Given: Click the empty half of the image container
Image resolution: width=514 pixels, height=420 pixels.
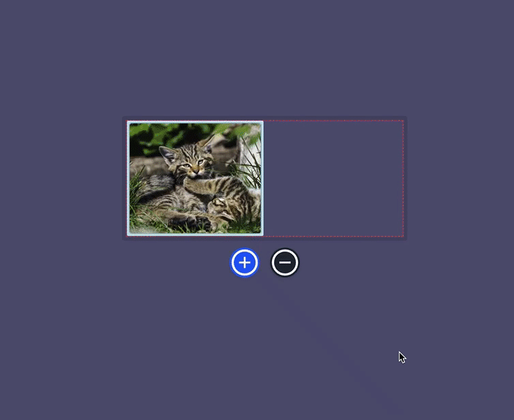Looking at the screenshot, I should coord(334,179).
